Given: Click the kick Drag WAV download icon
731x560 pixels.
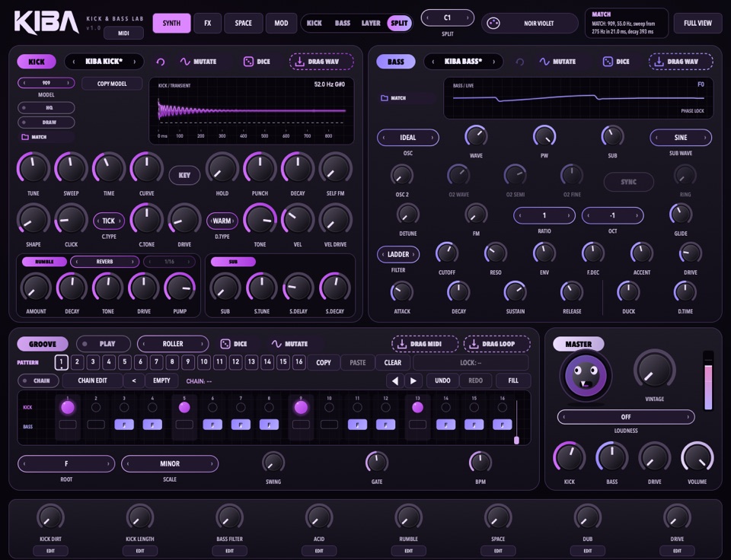Looking at the screenshot, I should pos(300,62).
